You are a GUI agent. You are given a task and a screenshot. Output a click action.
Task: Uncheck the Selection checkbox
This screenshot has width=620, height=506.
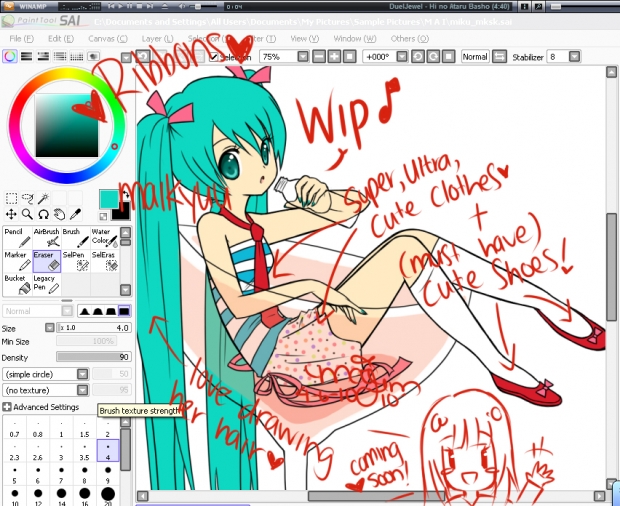(214, 57)
